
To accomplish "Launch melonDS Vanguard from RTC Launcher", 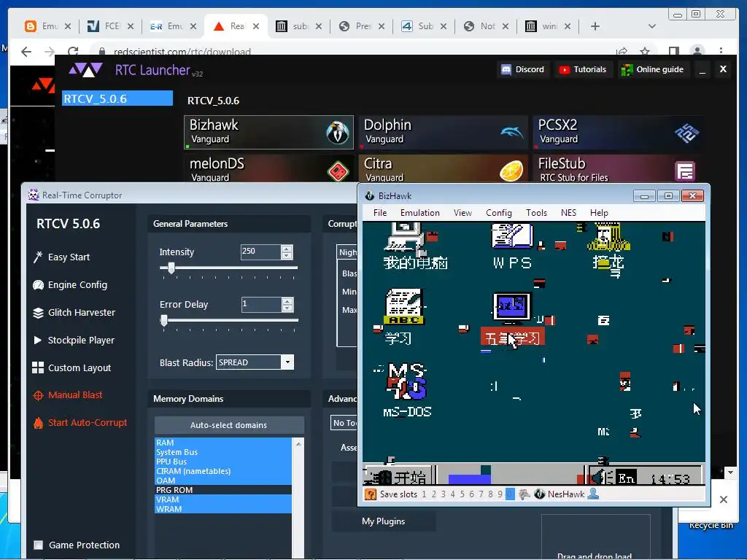I will [268, 168].
